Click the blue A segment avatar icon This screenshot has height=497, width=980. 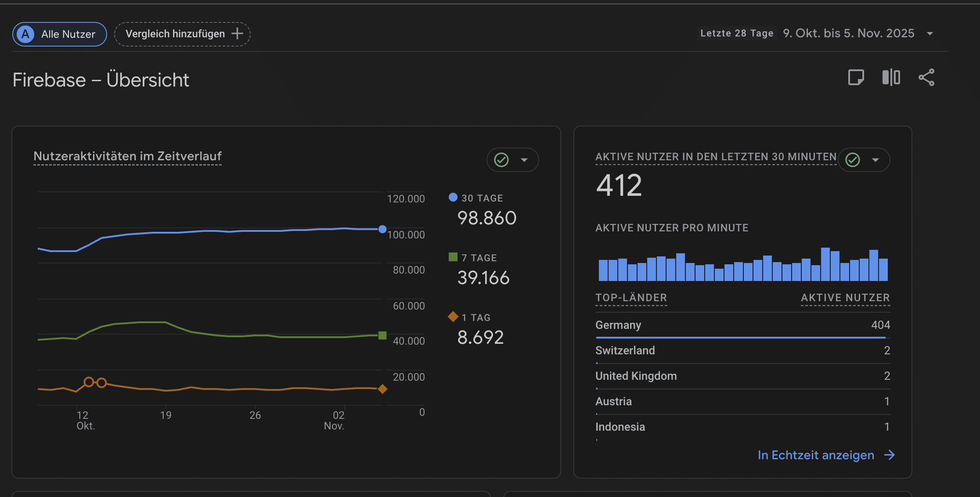pyautogui.click(x=25, y=34)
